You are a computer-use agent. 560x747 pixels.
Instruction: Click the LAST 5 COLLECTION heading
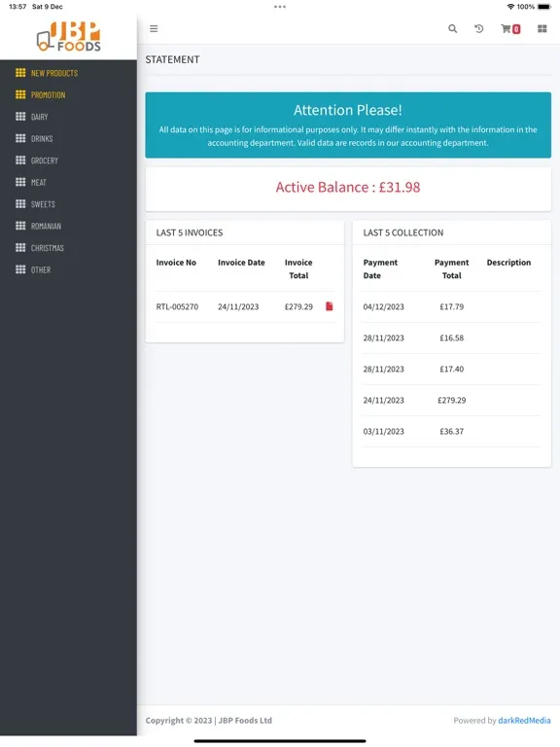403,232
